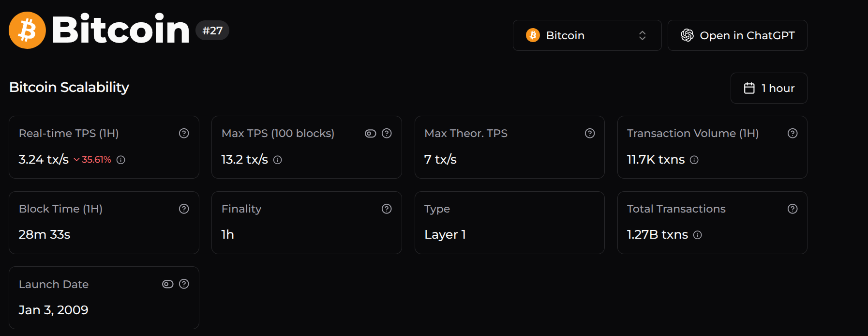Click the red 35.61% change indicator
Image resolution: width=868 pixels, height=336 pixels.
tap(95, 159)
